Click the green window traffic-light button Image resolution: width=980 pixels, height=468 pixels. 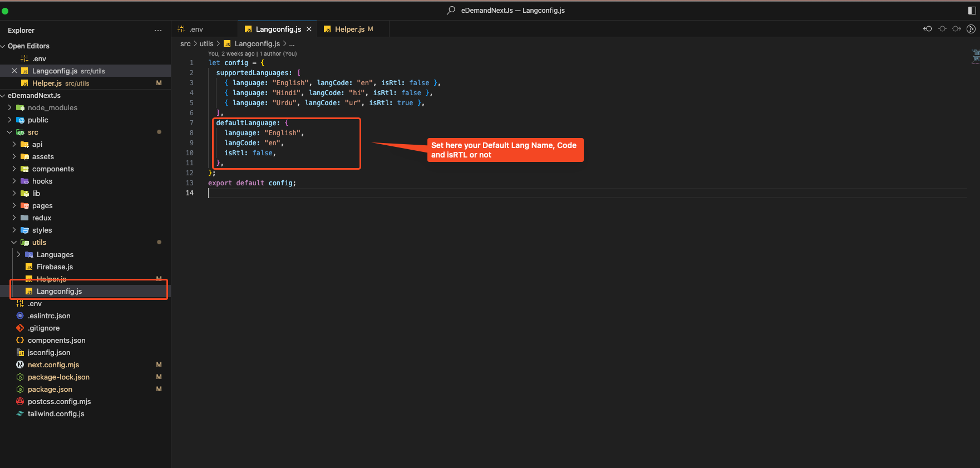point(5,11)
